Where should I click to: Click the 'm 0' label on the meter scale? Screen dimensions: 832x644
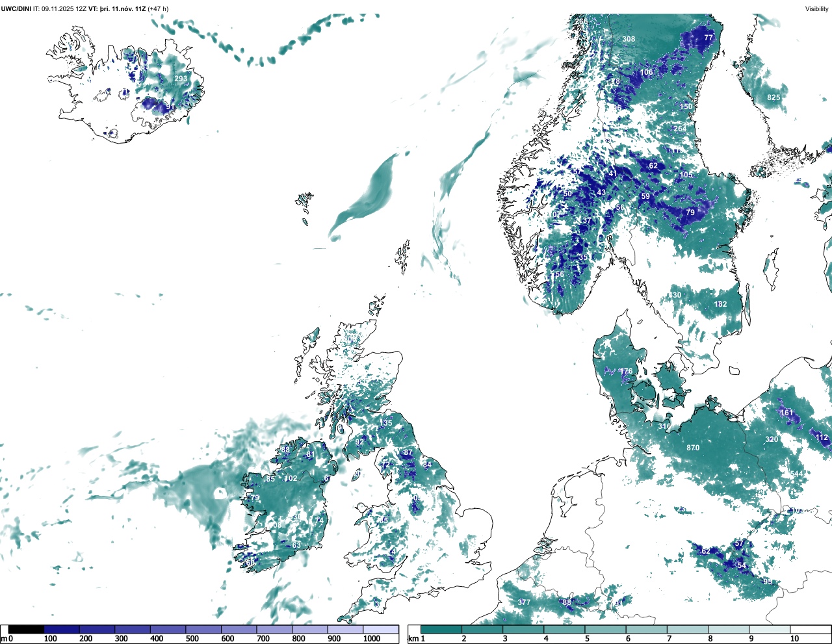point(6,639)
